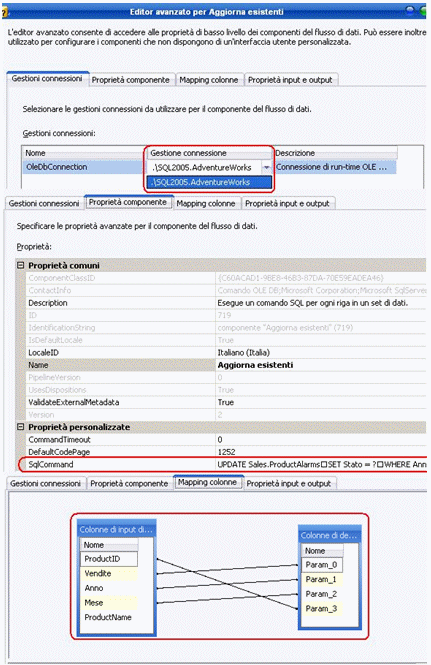Collapse the Proprietà personalizzate section
This screenshot has width=431, height=665.
(20, 427)
